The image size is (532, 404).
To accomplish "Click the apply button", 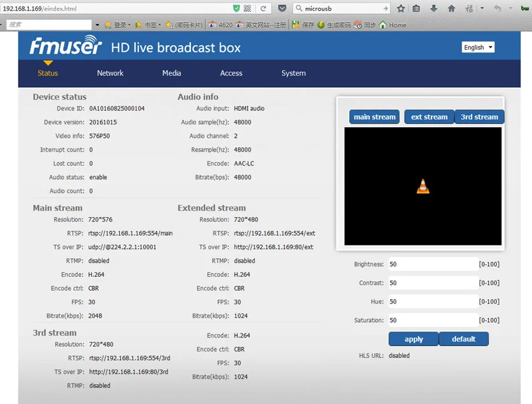I will click(x=414, y=339).
